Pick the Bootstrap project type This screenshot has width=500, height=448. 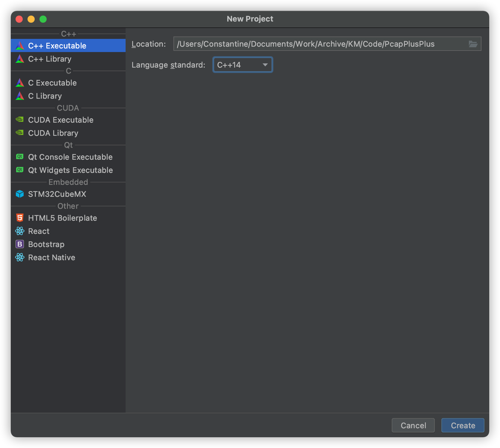coord(68,244)
